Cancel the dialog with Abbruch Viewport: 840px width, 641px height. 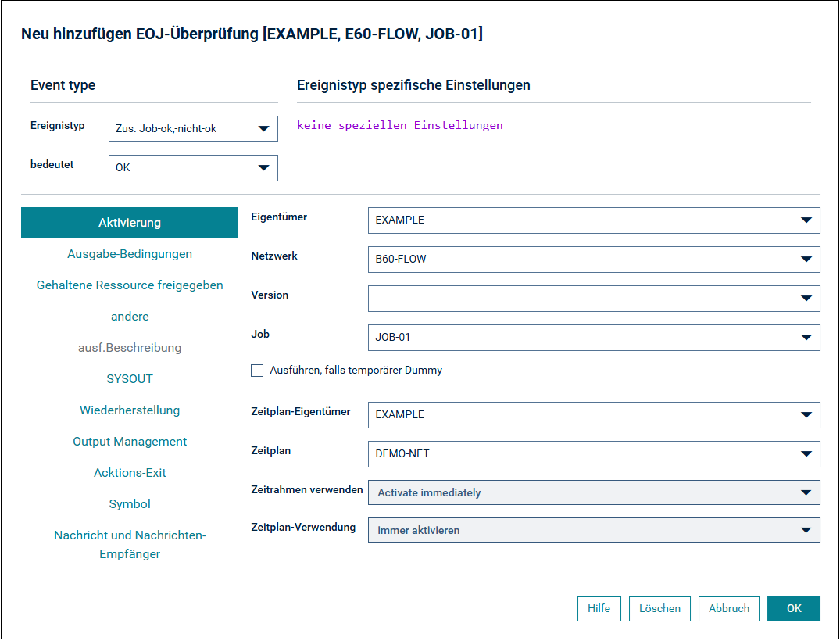(728, 609)
